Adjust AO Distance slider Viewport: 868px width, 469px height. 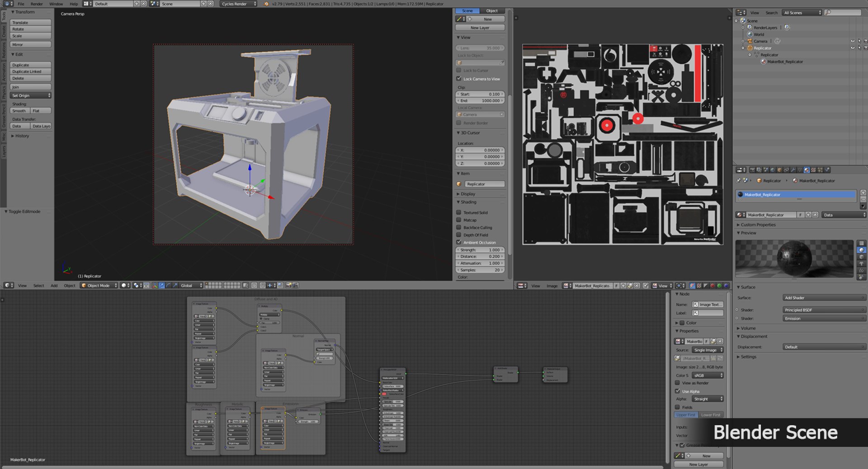[480, 256]
